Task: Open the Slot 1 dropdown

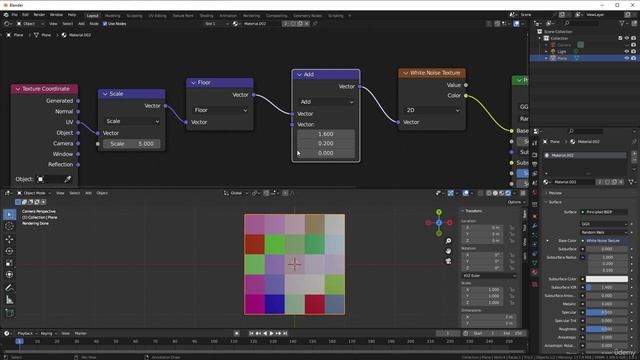Action: pos(216,24)
